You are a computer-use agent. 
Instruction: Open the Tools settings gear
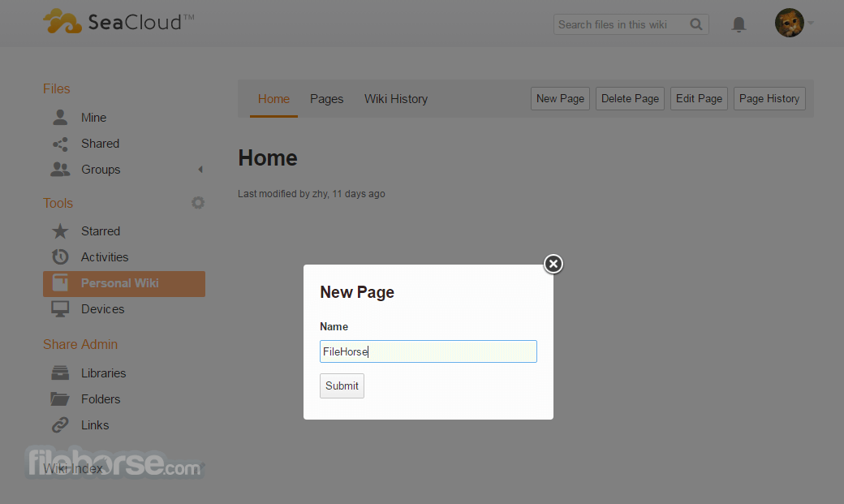pyautogui.click(x=198, y=202)
